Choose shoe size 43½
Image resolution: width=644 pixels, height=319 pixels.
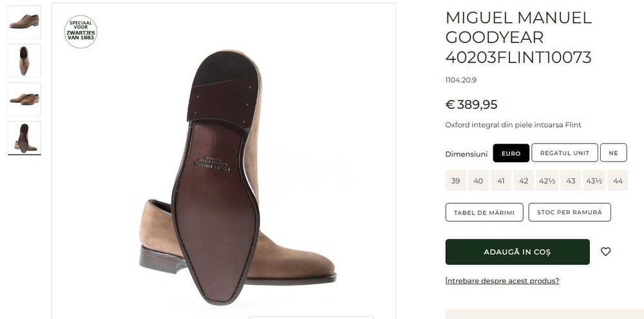[x=594, y=181]
